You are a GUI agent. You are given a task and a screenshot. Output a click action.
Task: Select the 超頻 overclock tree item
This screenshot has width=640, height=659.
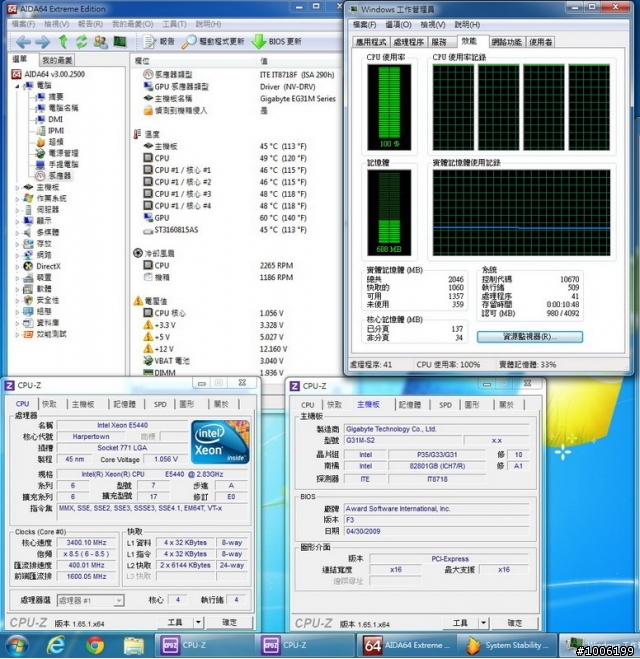(x=55, y=142)
